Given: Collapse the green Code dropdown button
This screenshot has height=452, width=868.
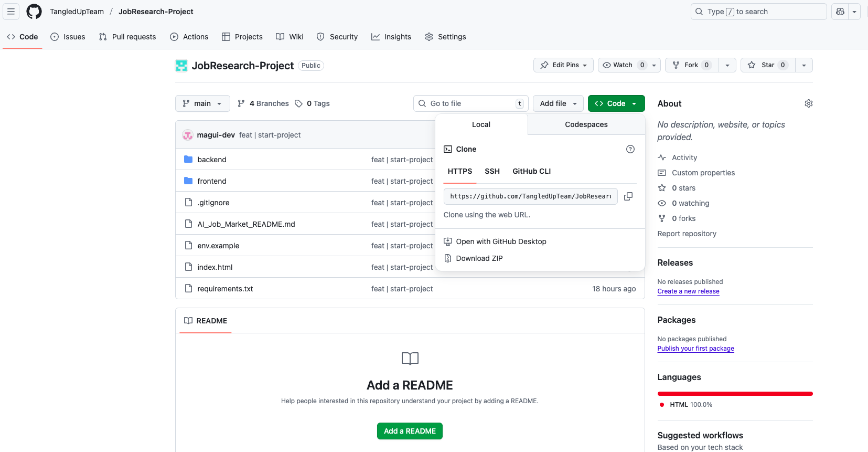Looking at the screenshot, I should (616, 103).
